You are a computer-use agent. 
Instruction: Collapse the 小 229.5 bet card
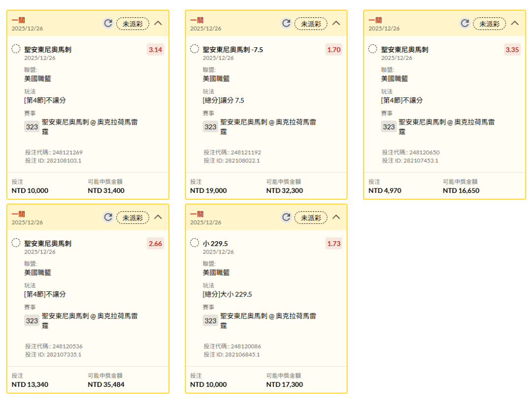tap(336, 217)
